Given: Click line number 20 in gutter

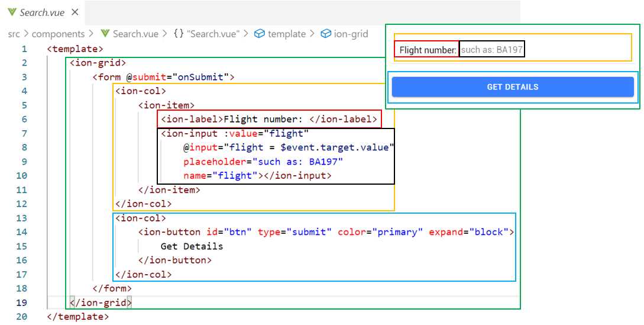Looking at the screenshot, I should (x=22, y=317).
